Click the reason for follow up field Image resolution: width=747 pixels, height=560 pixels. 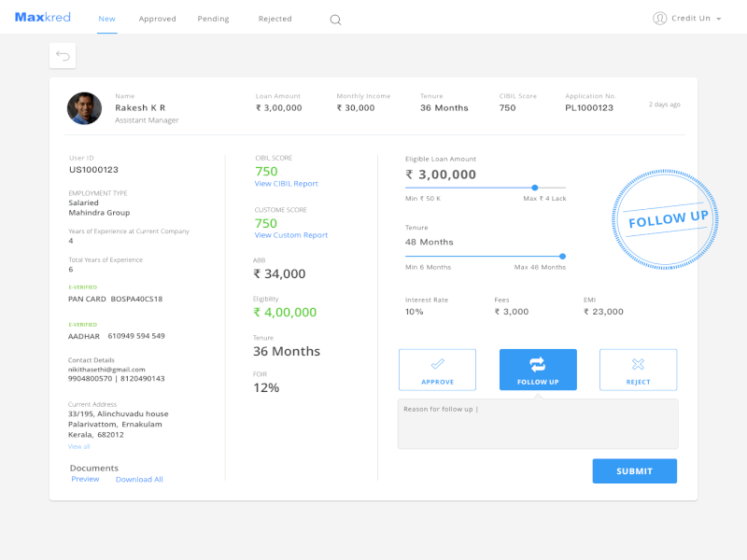coord(538,423)
